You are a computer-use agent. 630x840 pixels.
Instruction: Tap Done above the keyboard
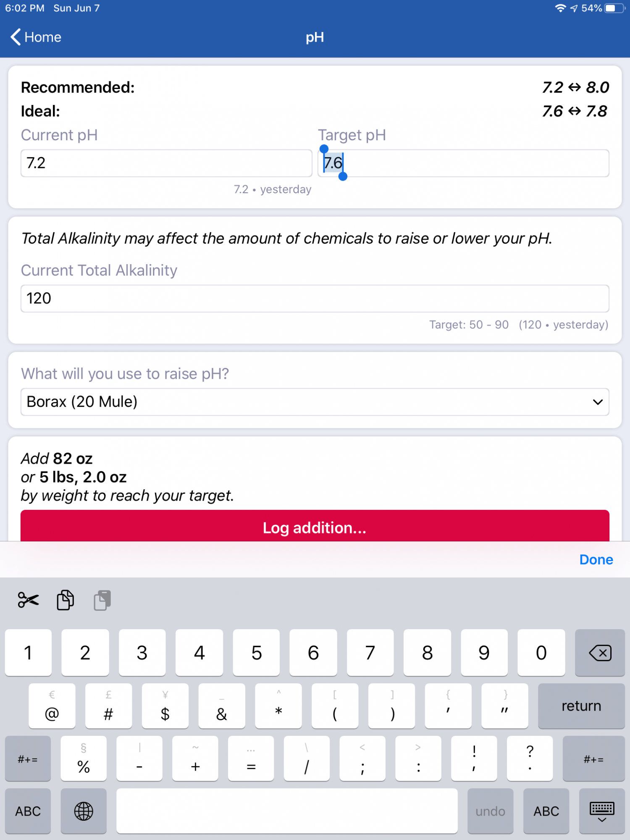596,559
